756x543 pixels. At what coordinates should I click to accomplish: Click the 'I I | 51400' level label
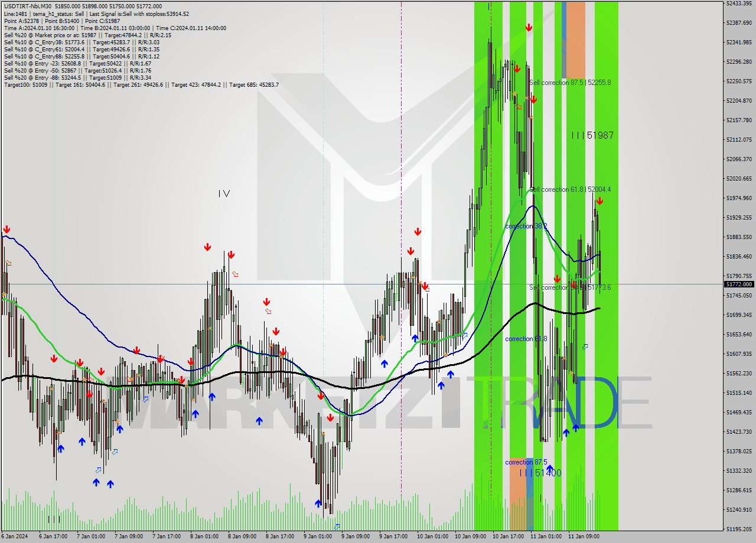[540, 473]
